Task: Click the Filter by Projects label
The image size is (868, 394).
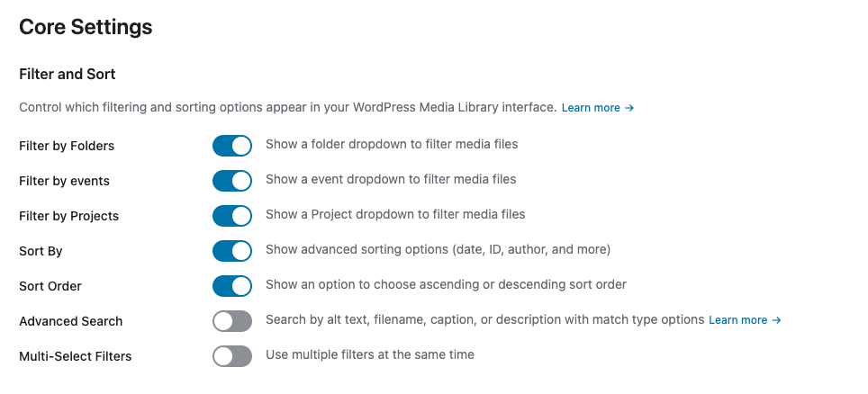Action: tap(68, 216)
